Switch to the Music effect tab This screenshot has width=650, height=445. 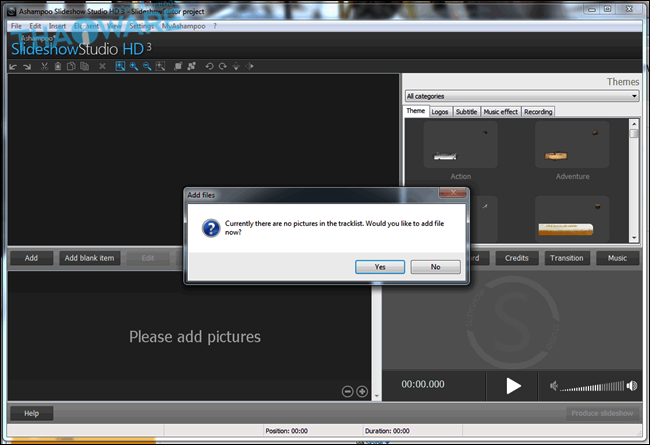501,112
